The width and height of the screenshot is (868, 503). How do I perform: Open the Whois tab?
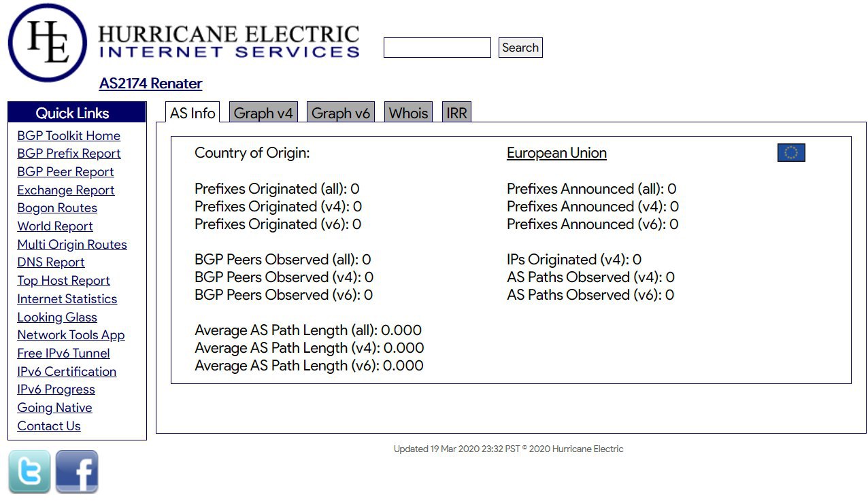click(408, 113)
